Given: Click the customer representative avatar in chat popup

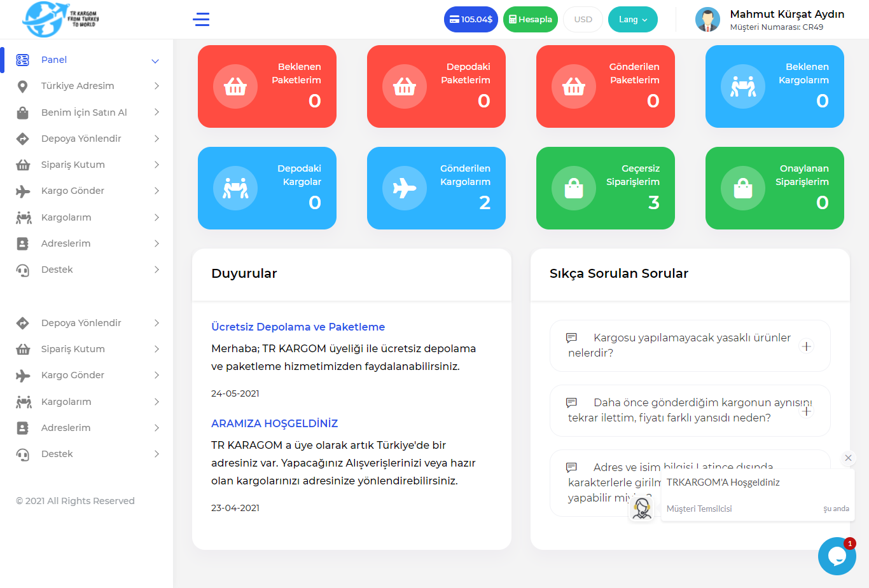Looking at the screenshot, I should 642,508.
